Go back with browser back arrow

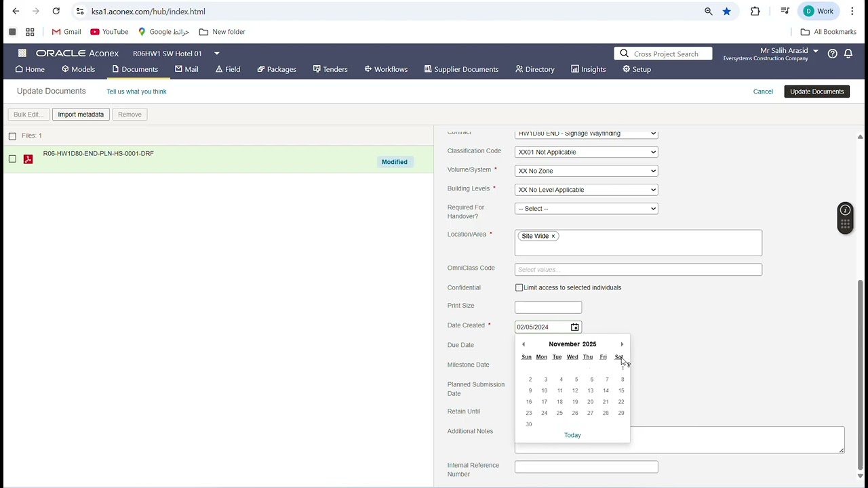(16, 12)
